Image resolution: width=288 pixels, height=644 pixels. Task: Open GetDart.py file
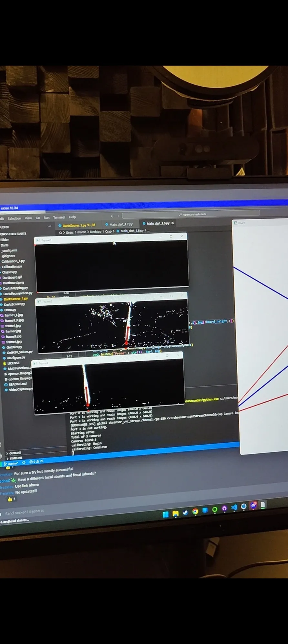(14, 347)
